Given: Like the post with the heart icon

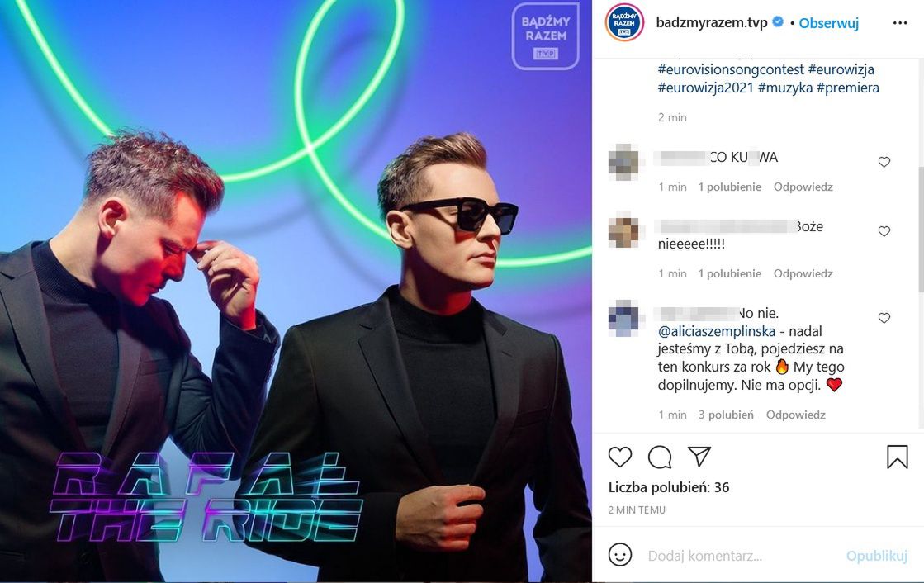Looking at the screenshot, I should pyautogui.click(x=620, y=457).
